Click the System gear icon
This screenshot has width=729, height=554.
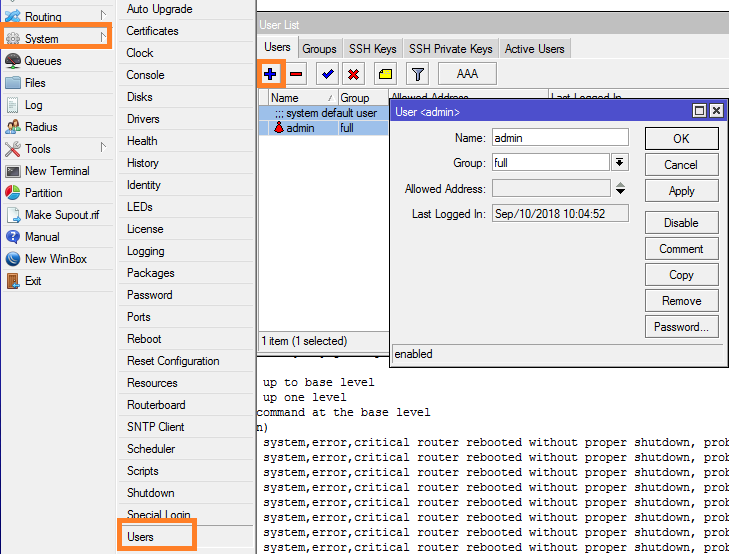coord(13,39)
